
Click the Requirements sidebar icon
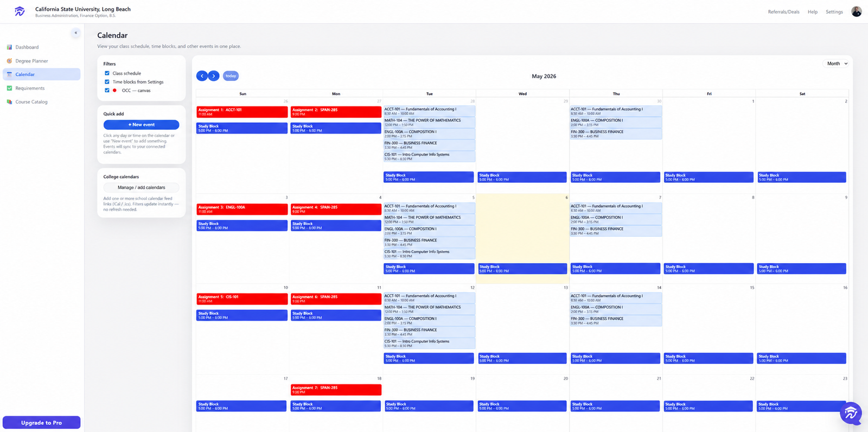tap(9, 88)
